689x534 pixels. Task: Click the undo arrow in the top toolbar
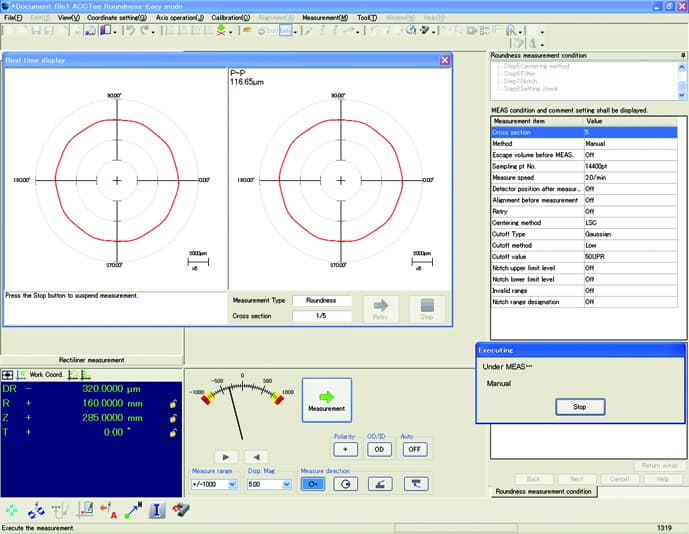(130, 30)
